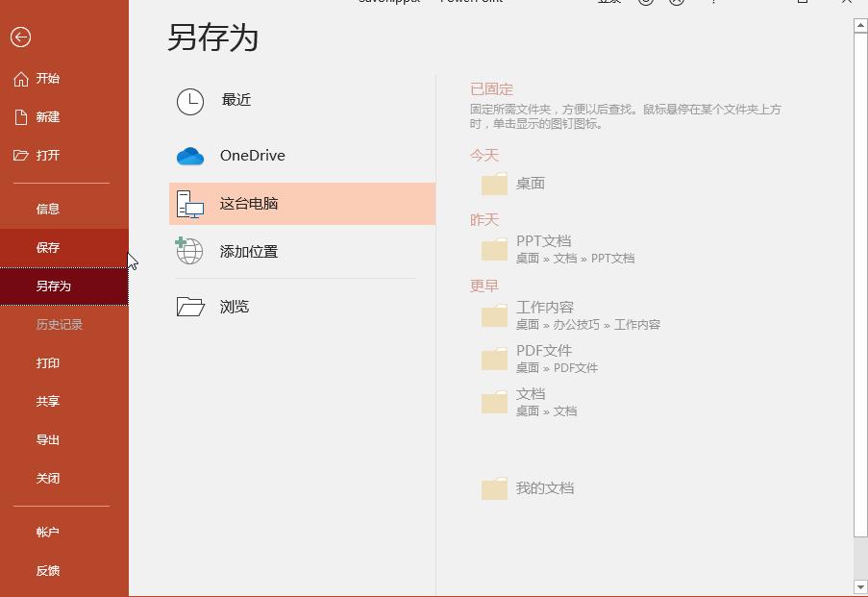Image resolution: width=868 pixels, height=597 pixels.
Task: Click the back arrow to leave Backstage view
Action: [19, 37]
